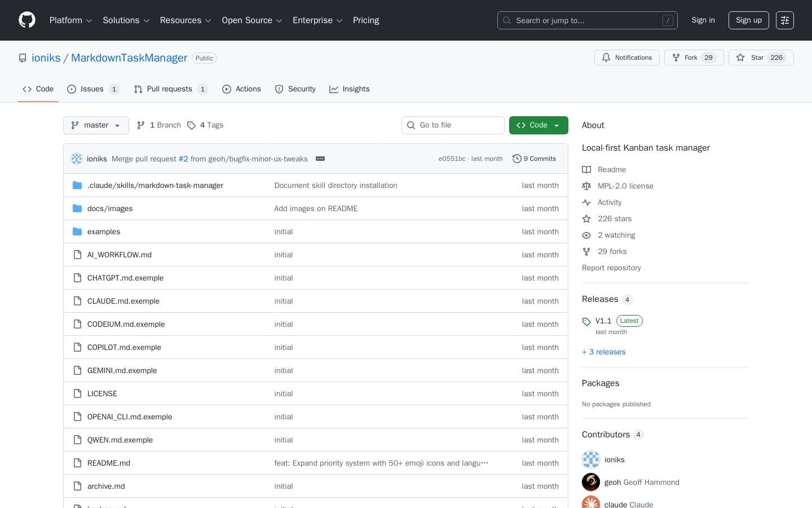
Task: Open the Notifications bell icon
Action: (x=606, y=58)
